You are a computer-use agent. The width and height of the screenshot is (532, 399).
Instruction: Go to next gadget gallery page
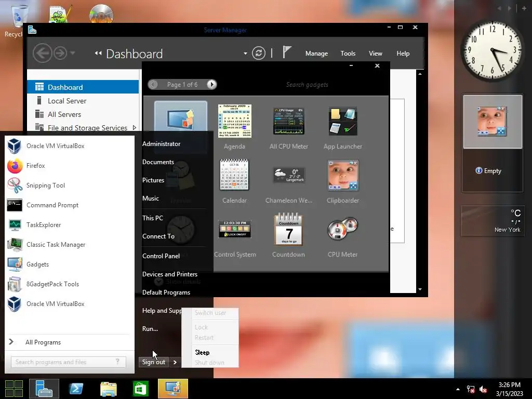point(212,85)
